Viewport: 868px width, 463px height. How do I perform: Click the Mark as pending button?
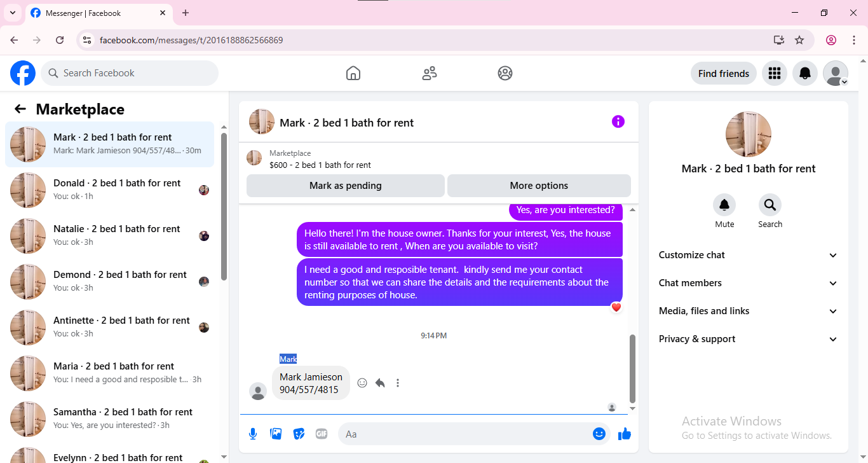(x=346, y=186)
